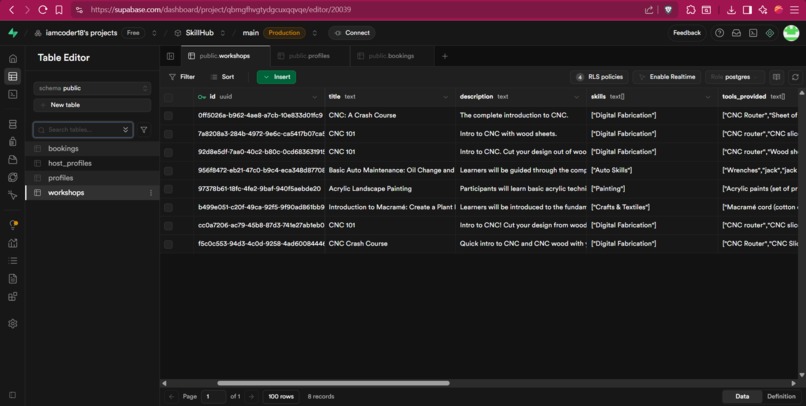Screen dimensions: 806x406
Task: Open a new tab with plus
Action: click(x=445, y=56)
